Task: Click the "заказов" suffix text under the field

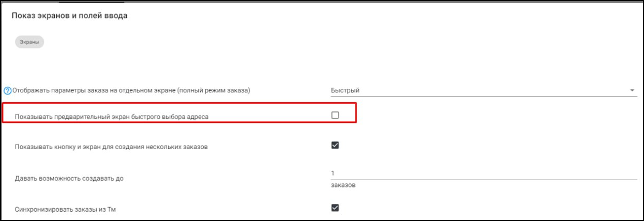Action: (343, 185)
